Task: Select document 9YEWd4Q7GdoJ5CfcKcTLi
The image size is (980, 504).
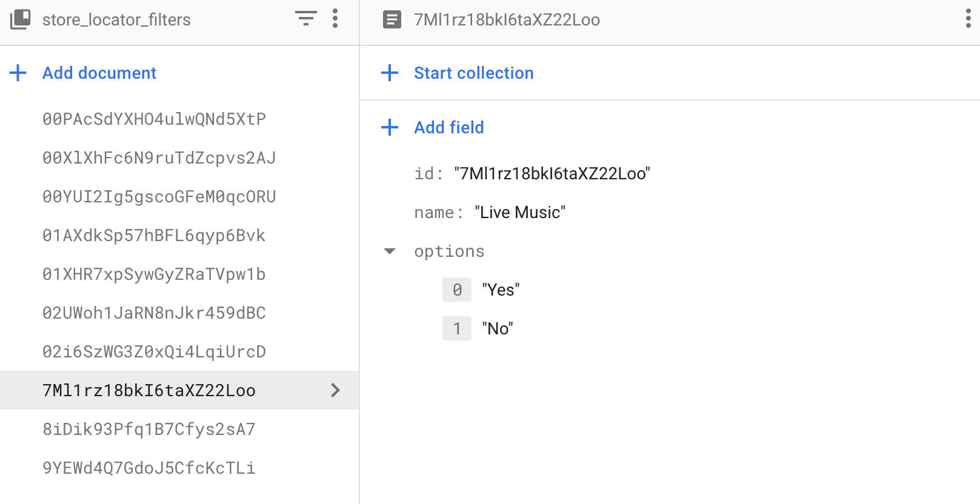Action: click(149, 468)
